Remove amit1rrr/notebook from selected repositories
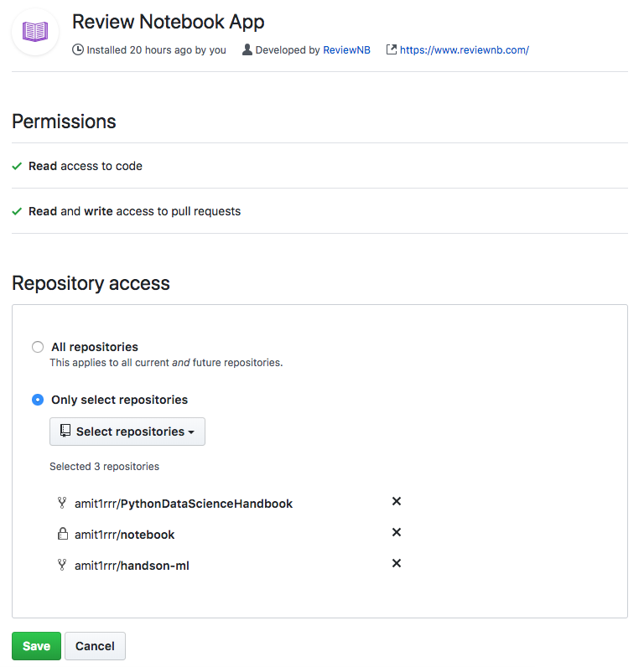Image resolution: width=644 pixels, height=667 pixels. (x=397, y=532)
